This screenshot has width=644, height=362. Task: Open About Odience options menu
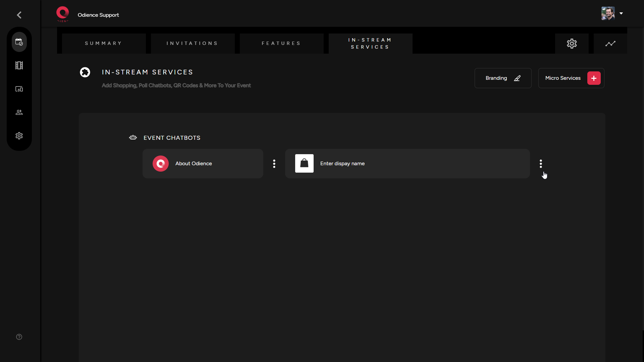[274, 164]
